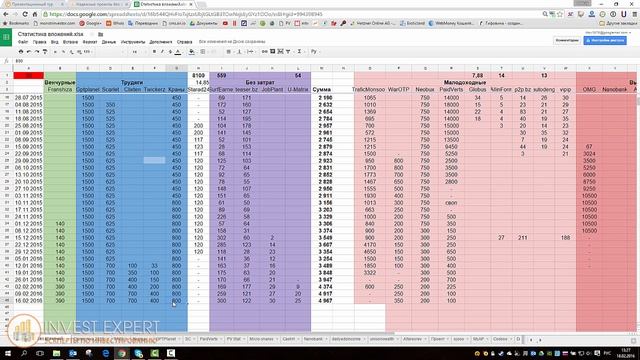Open the Правка menu
640x360 pixels.
tap(40, 42)
